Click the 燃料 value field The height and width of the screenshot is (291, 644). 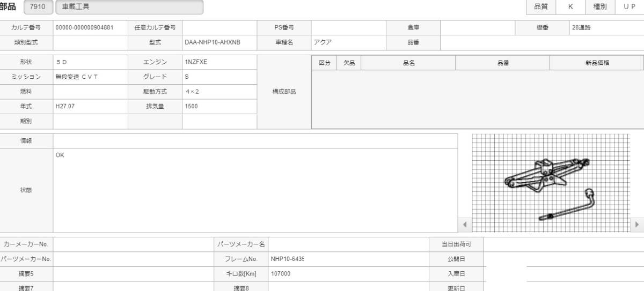(90, 92)
